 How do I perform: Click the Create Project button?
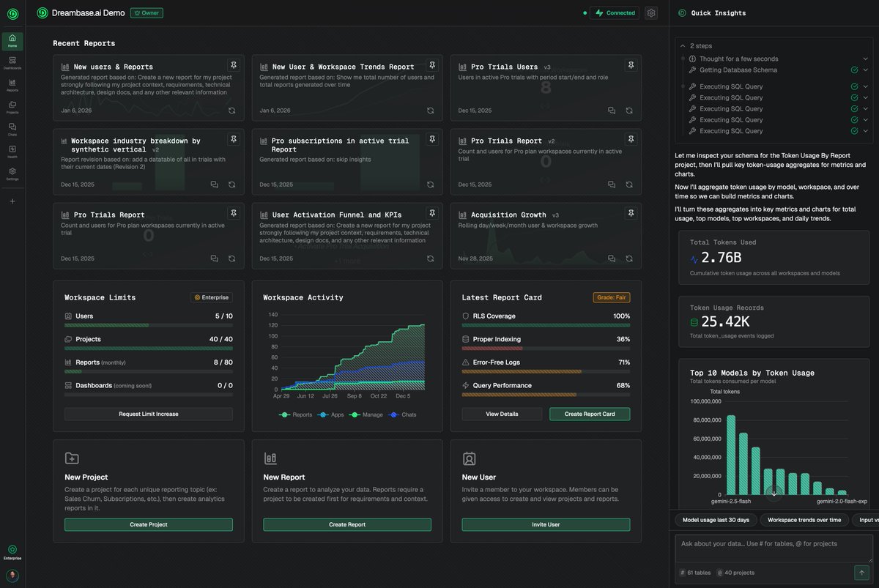coord(149,525)
